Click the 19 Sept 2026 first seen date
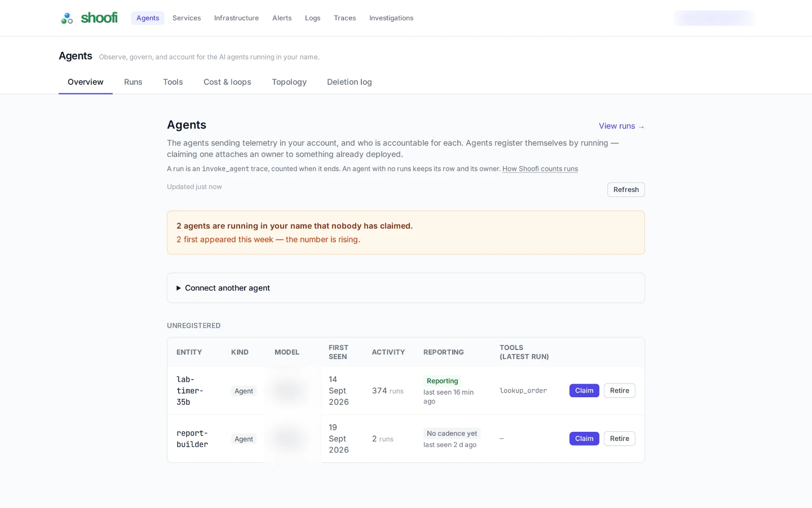 339,439
